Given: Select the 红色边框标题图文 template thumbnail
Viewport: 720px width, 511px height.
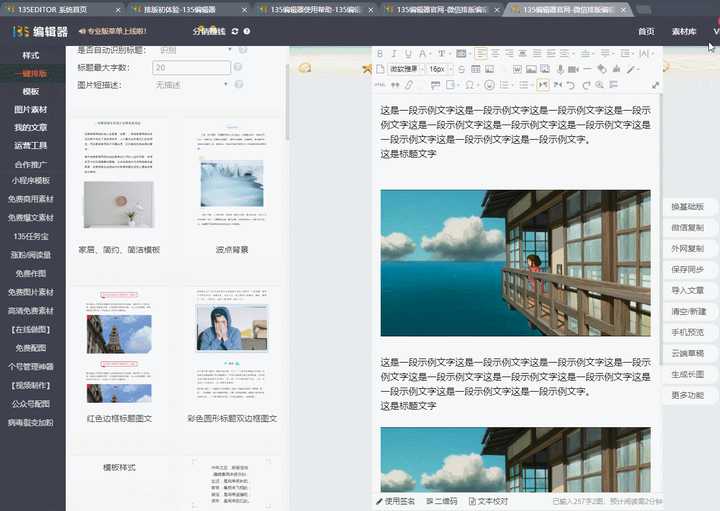Looking at the screenshot, I should [x=119, y=356].
